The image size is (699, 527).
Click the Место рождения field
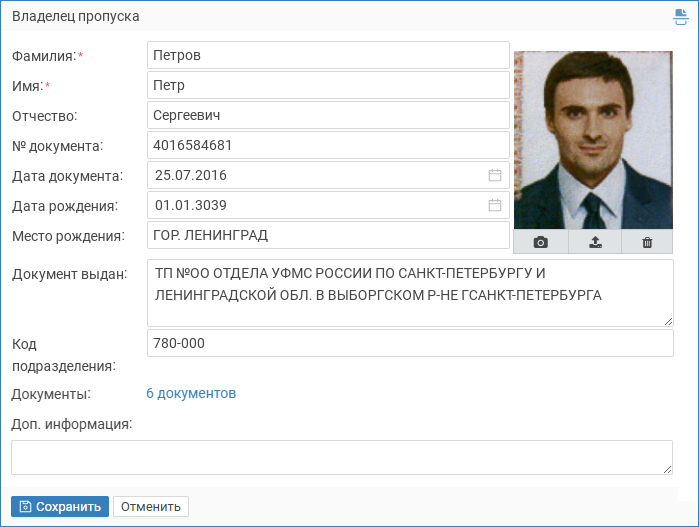[x=328, y=235]
